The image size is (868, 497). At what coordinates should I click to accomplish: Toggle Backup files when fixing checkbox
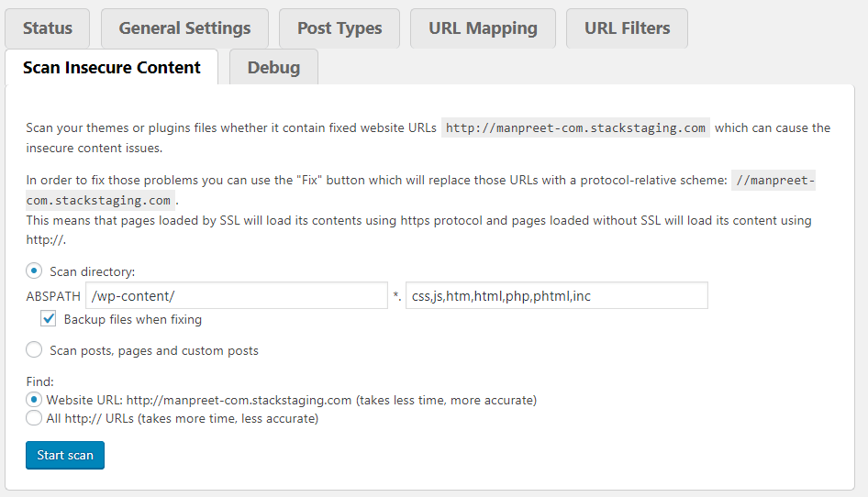49,319
